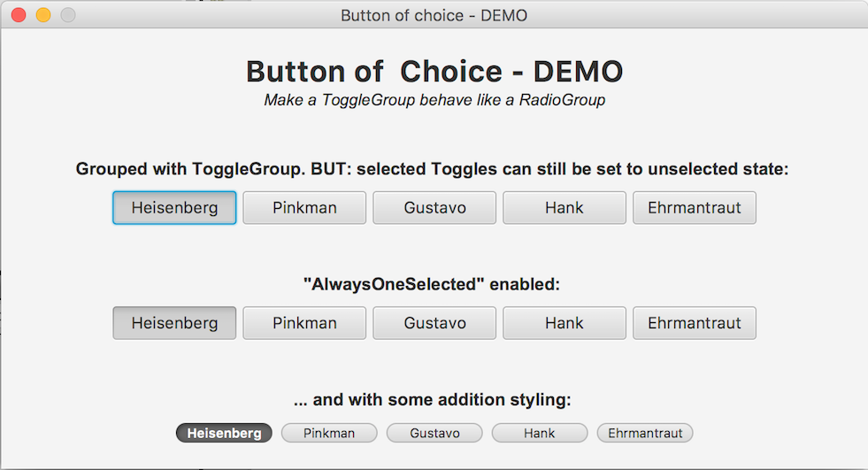
Task: Choose the styled Ehrmantraut pill button
Action: click(645, 433)
